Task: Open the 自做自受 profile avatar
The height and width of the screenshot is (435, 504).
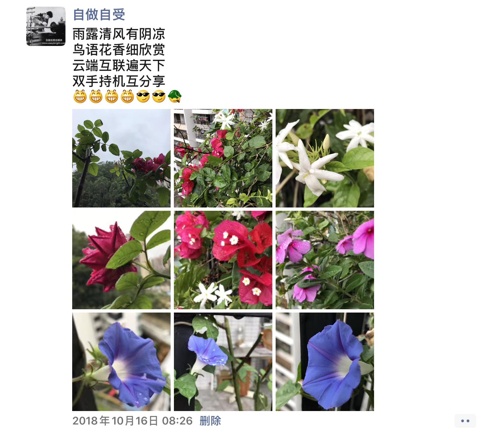Action: (x=46, y=26)
